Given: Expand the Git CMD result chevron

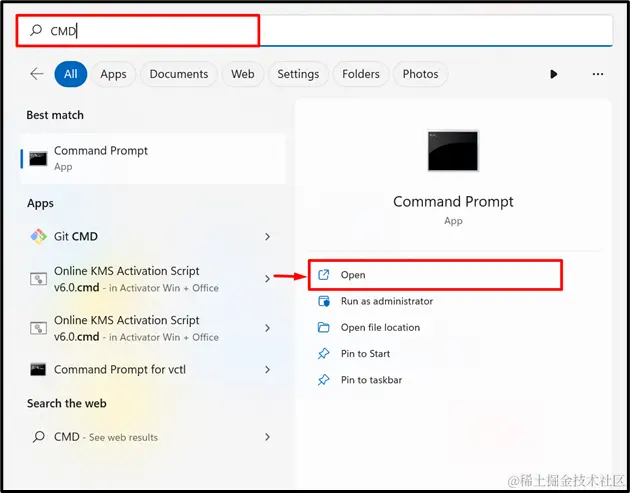Looking at the screenshot, I should (x=268, y=237).
